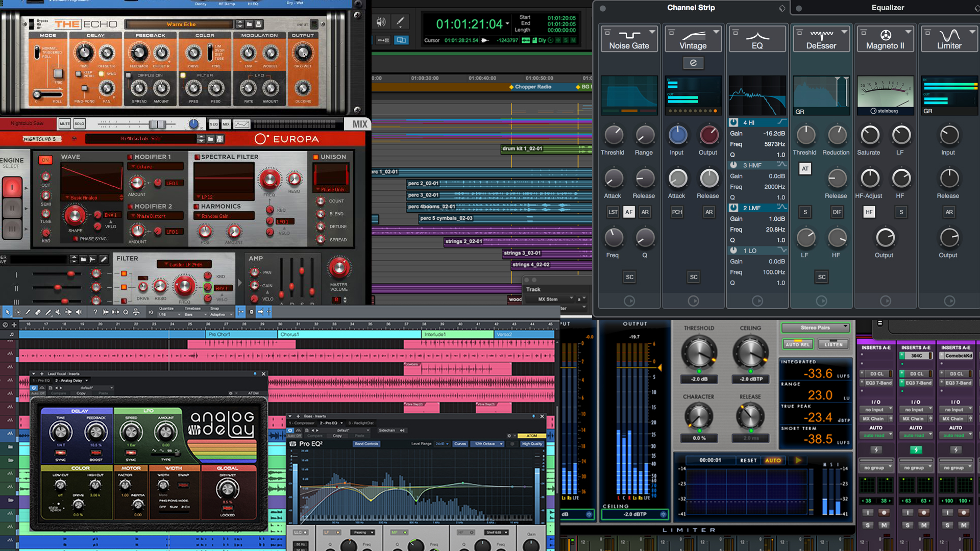Screen dimensions: 980x551
Task: Select the Verse2 arranger section
Action: click(x=525, y=335)
